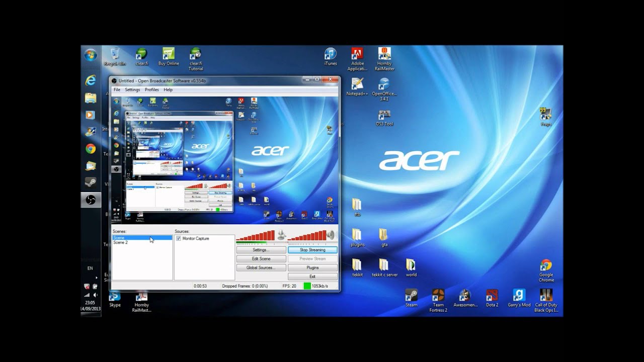Screen dimensions: 644x362
Task: Click the FPS: 20 status entry
Action: (x=289, y=286)
